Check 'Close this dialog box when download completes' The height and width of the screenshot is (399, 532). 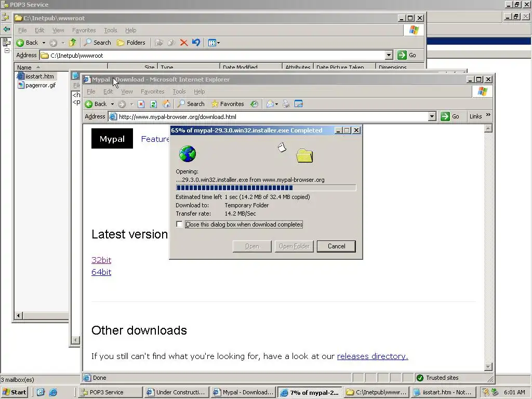tap(179, 224)
